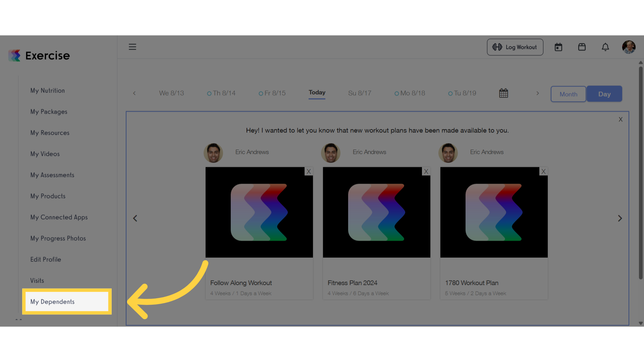Open the date picker calendar icon
Screen dimensions: 644x362
(x=503, y=93)
